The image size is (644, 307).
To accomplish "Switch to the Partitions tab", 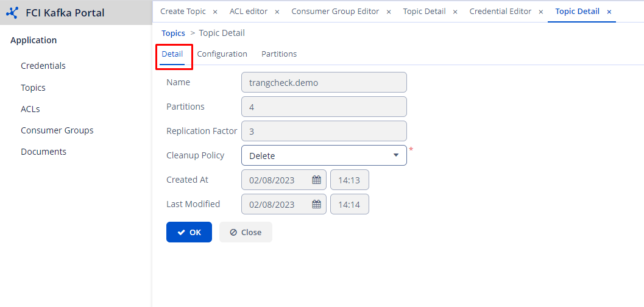I will [279, 54].
